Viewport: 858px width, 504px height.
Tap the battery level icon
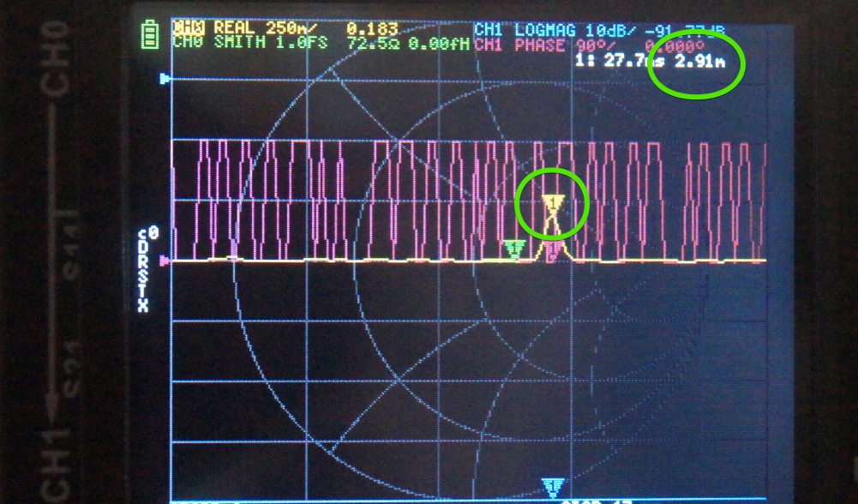click(150, 35)
